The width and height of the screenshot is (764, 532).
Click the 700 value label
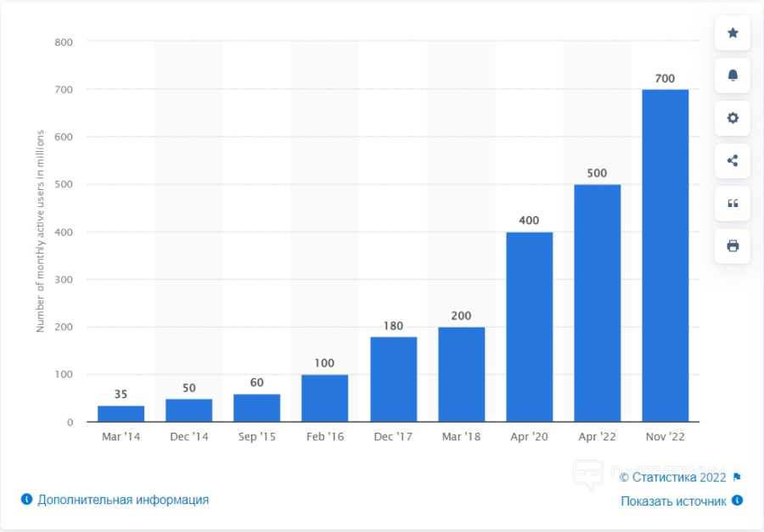(665, 78)
